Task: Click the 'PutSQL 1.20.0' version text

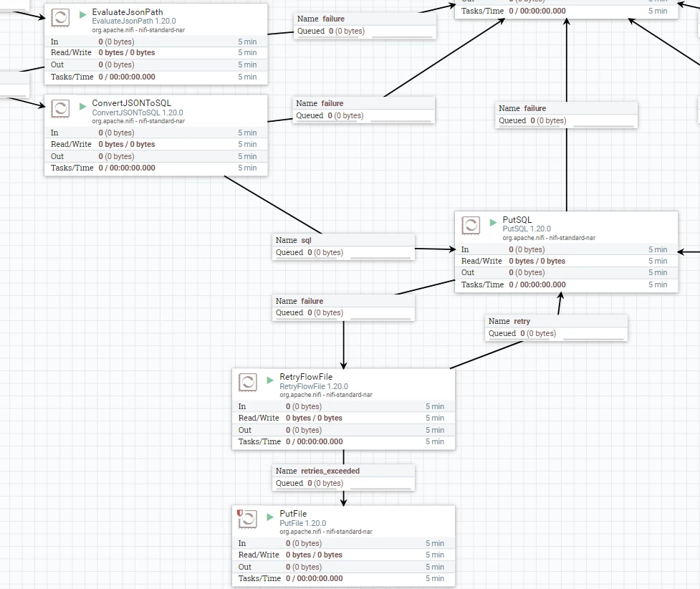Action: (x=527, y=229)
